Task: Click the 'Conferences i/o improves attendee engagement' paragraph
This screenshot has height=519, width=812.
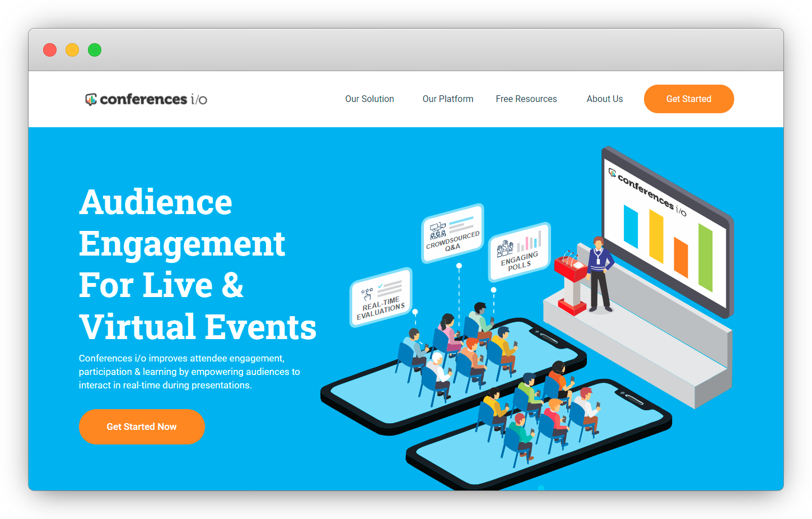Action: coord(189,372)
